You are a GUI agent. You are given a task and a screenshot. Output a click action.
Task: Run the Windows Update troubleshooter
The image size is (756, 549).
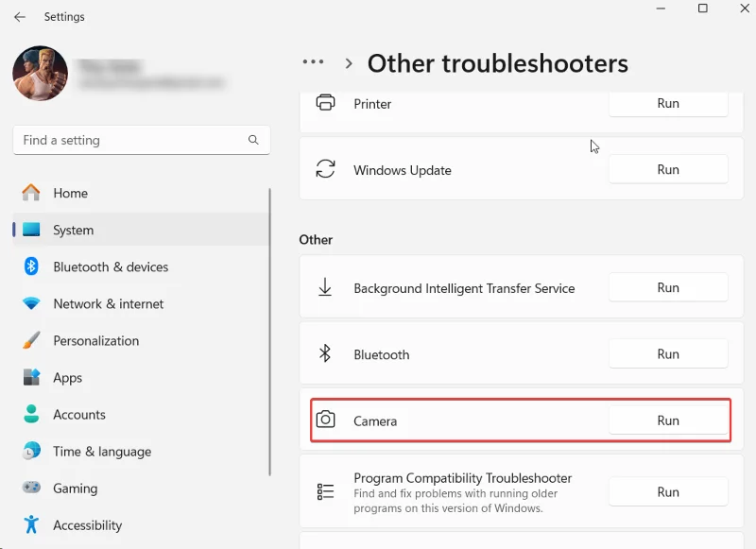(668, 169)
